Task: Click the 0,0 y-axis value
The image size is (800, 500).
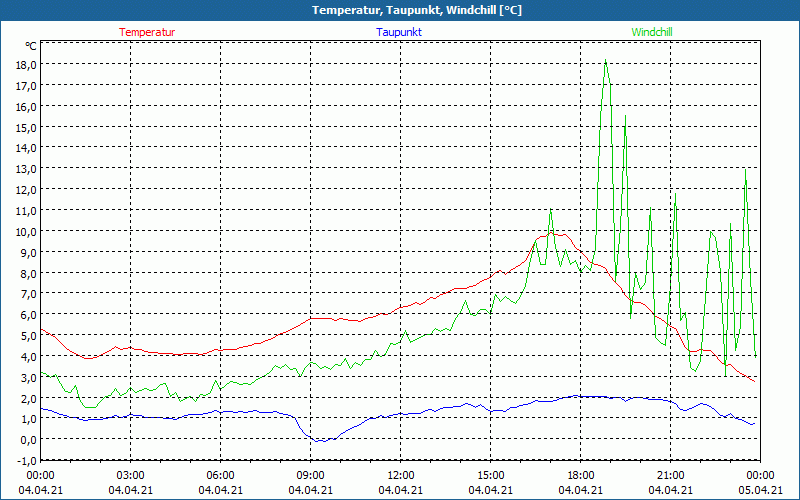Action: [29, 440]
